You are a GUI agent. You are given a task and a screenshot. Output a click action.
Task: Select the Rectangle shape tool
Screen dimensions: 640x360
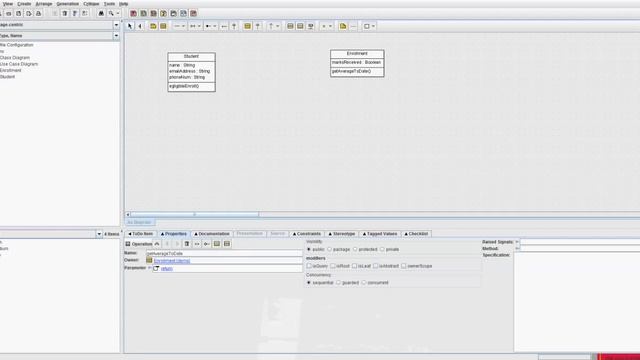367,26
